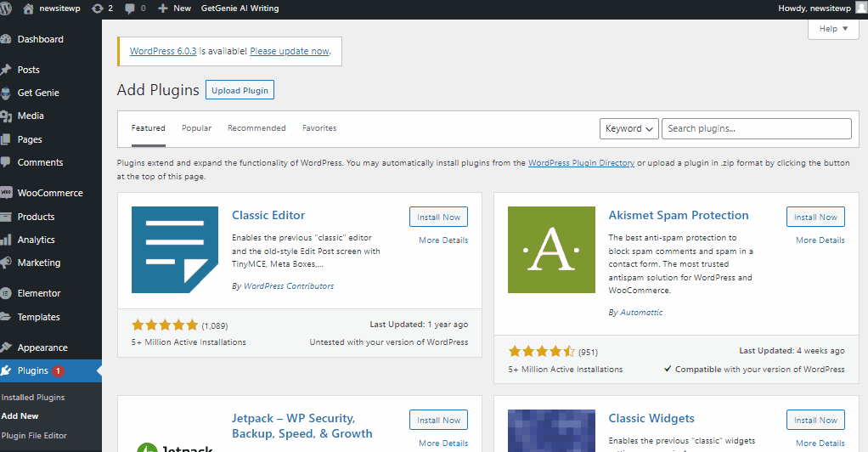
Task: Install the Akismet Spam Protection plugin
Action: click(x=815, y=218)
